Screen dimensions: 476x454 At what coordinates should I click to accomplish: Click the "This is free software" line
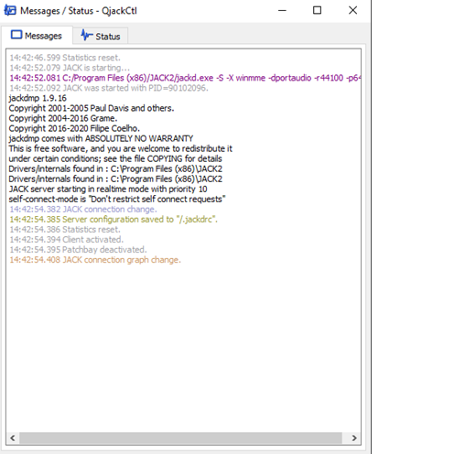(x=120, y=148)
